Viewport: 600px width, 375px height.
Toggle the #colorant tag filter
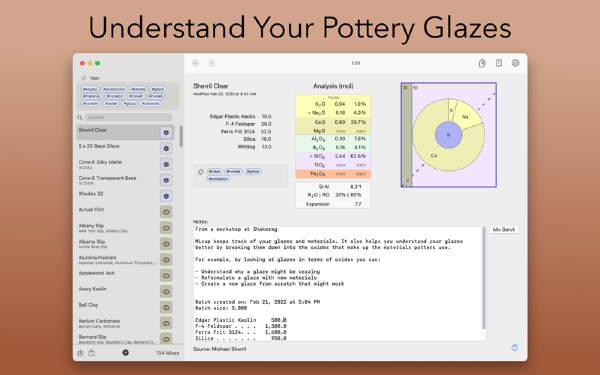coord(151,104)
